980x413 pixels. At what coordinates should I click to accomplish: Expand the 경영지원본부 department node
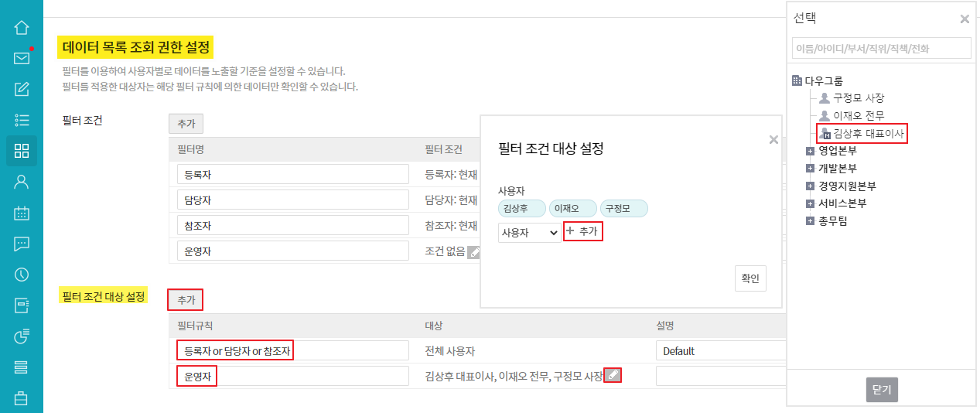point(810,186)
